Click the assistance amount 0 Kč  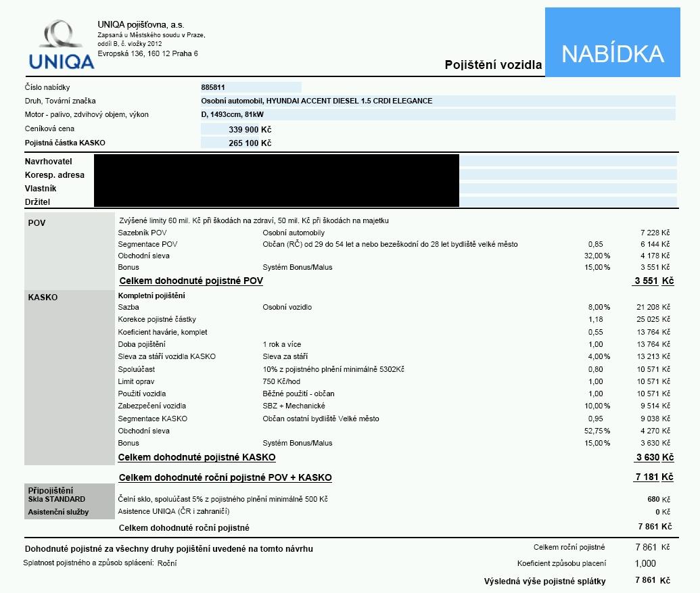663,513
